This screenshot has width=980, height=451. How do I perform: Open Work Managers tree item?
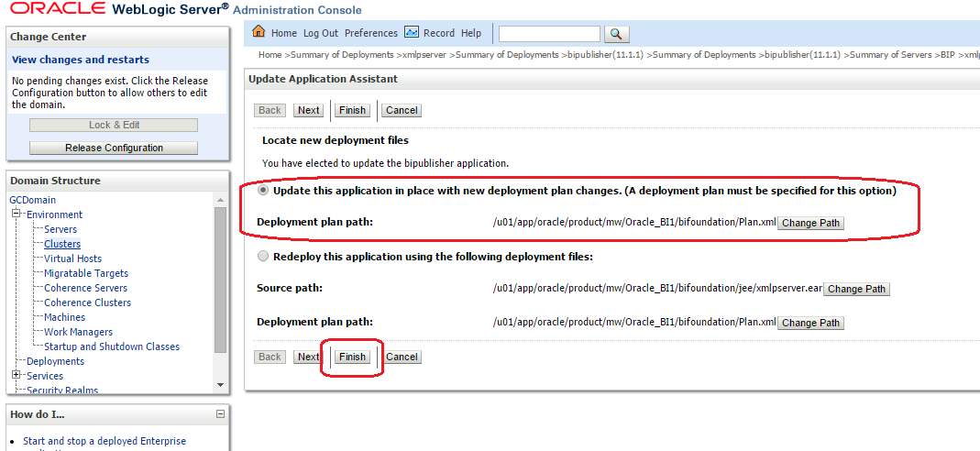[78, 332]
